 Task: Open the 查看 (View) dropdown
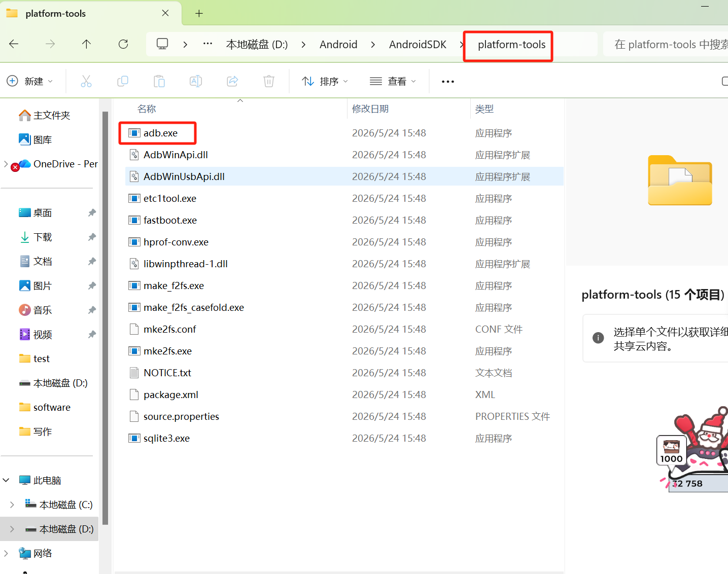tap(393, 81)
